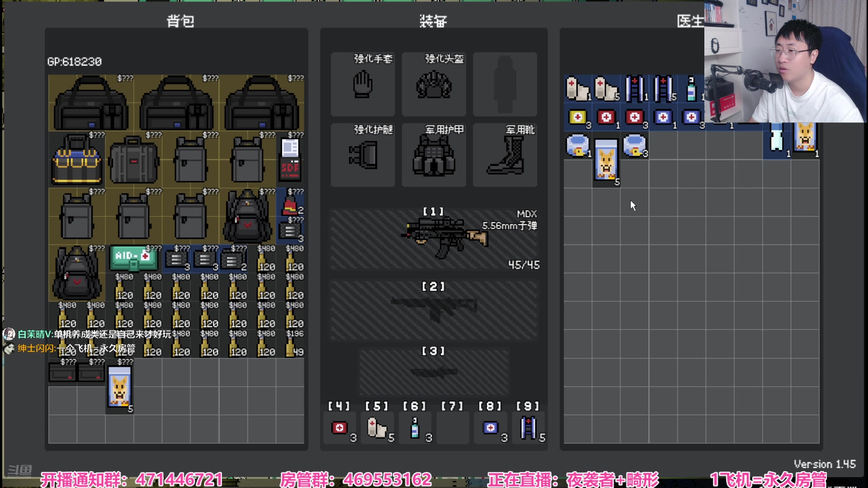This screenshot has height=488, width=868.
Task: Select the red hat item in backpack
Action: click(290, 202)
